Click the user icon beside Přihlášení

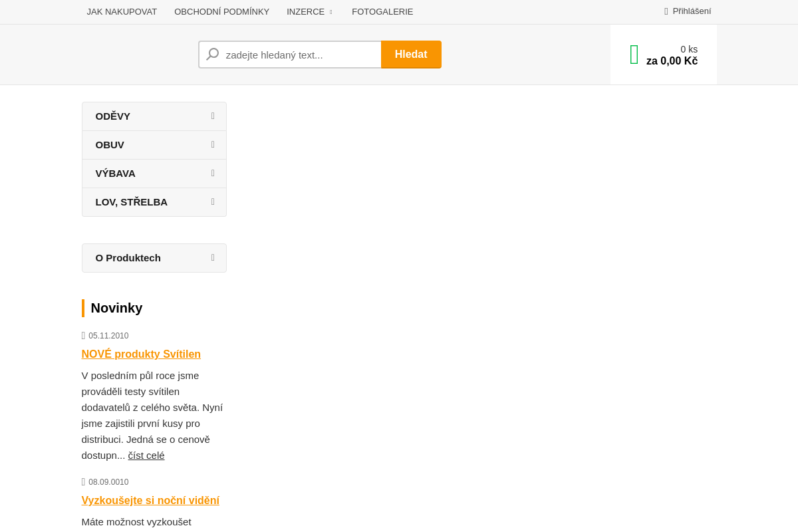coord(666,11)
